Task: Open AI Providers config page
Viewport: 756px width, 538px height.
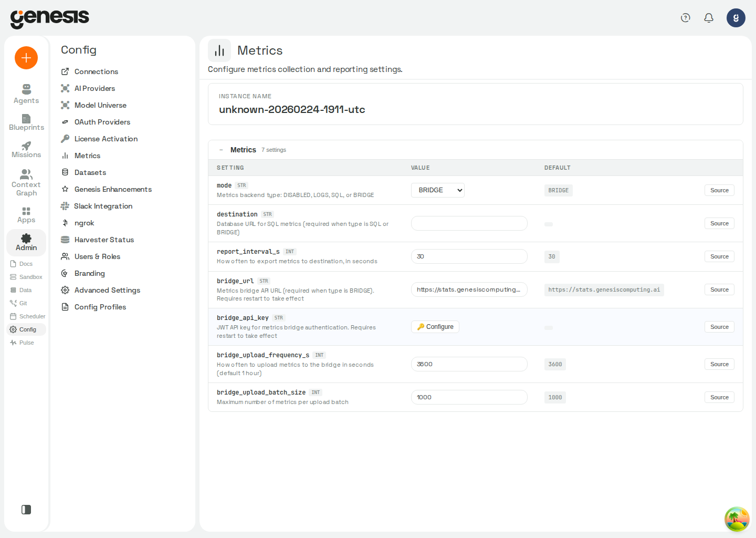Action: click(x=88, y=88)
